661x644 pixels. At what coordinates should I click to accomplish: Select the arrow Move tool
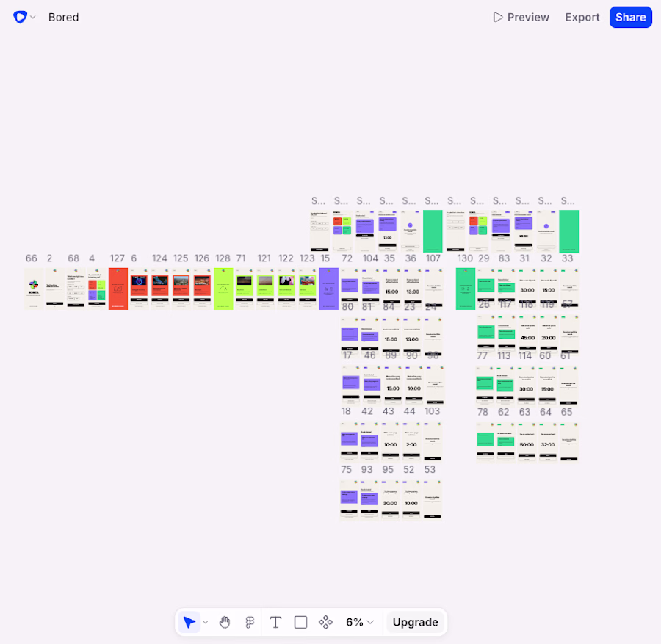tap(189, 622)
